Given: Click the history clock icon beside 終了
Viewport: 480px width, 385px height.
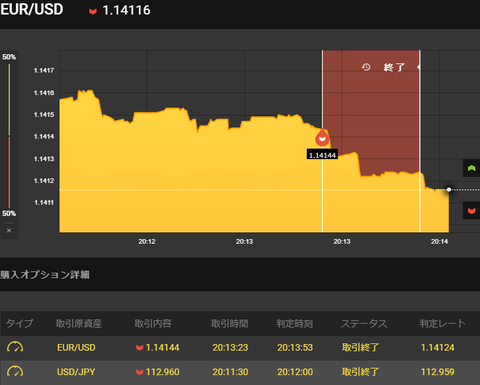Looking at the screenshot, I should [366, 67].
